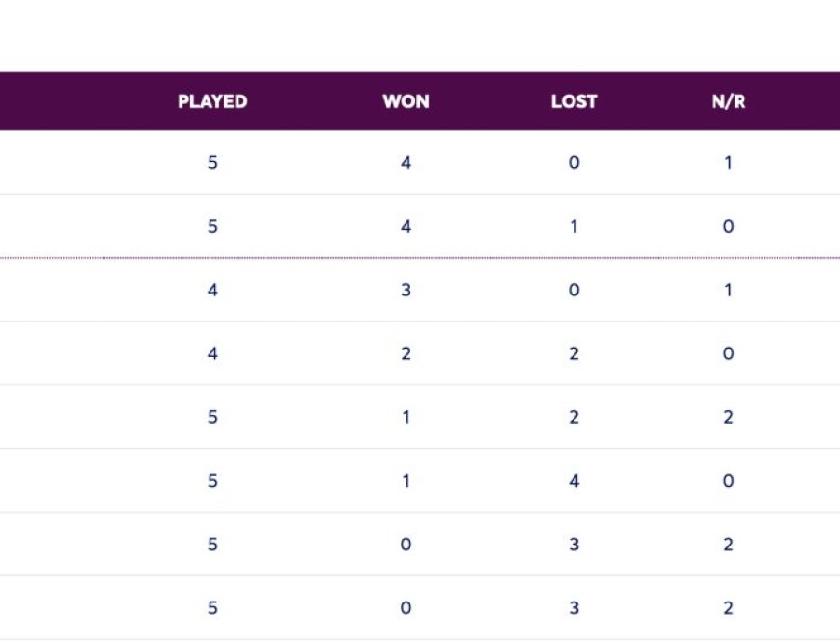Viewport: 840px width, 644px height.
Task: Select the N/R value in the first row
Action: [x=728, y=163]
